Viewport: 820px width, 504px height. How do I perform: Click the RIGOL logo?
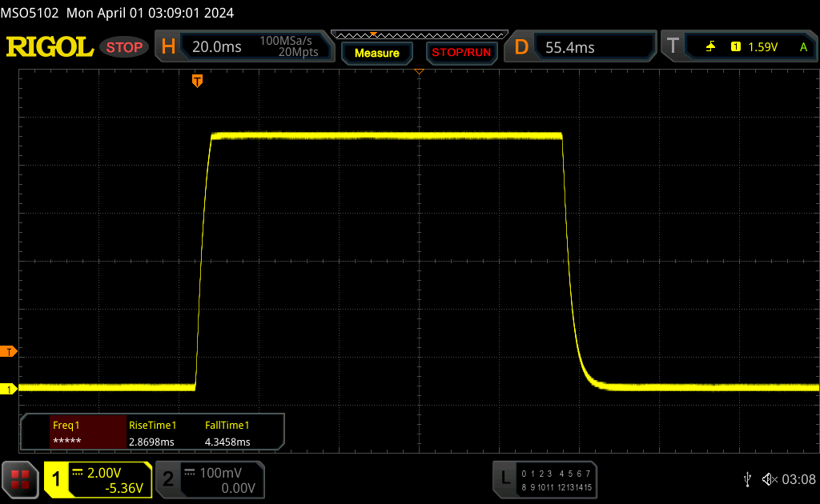[50, 47]
